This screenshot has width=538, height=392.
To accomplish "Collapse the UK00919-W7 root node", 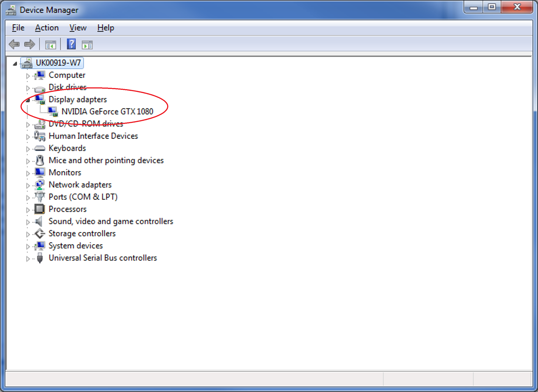I will click(15, 64).
